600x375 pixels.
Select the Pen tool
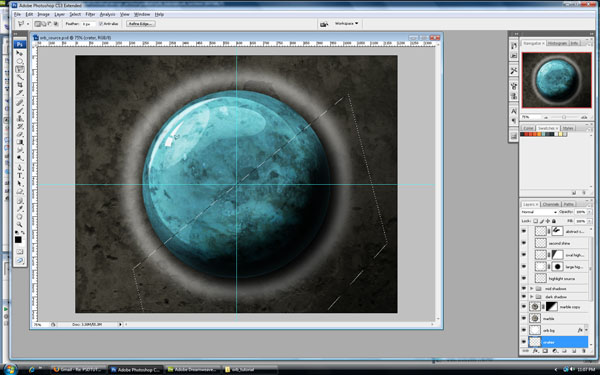coord(20,168)
